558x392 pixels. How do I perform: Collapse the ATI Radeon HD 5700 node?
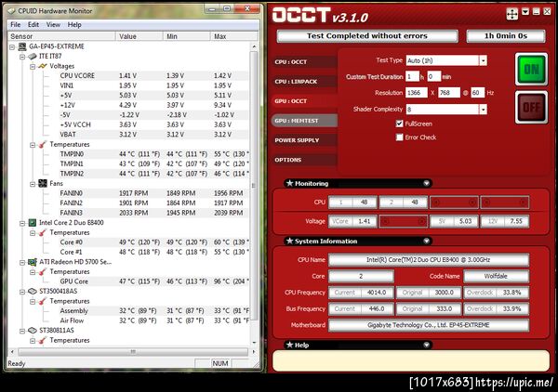click(22, 262)
